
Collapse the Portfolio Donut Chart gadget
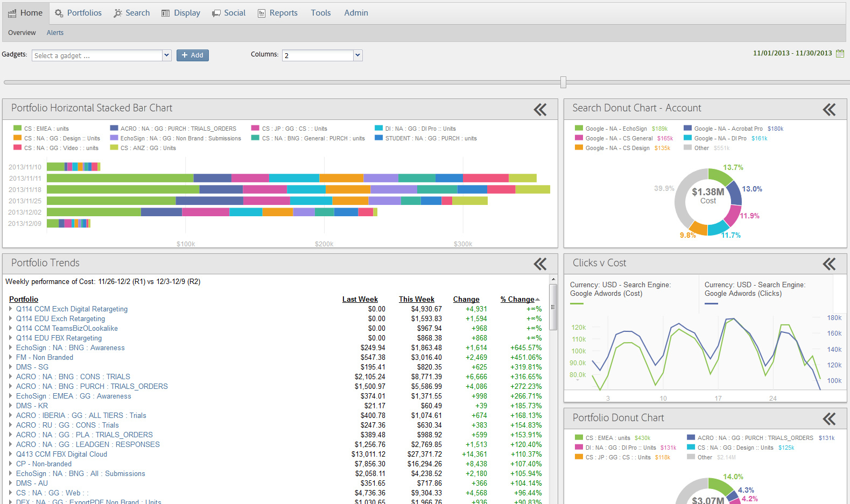tap(830, 419)
